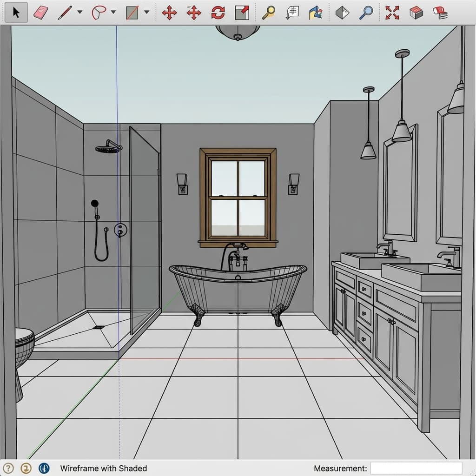Viewport: 476px width, 476px height.
Task: Click the Rotate tool with circular red arrows
Action: tap(218, 13)
